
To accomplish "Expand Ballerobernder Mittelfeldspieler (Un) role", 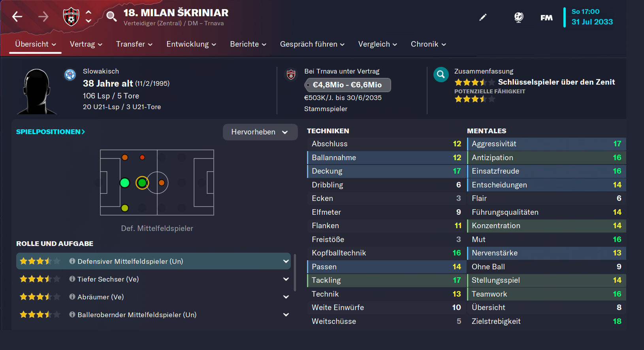I will (x=286, y=315).
